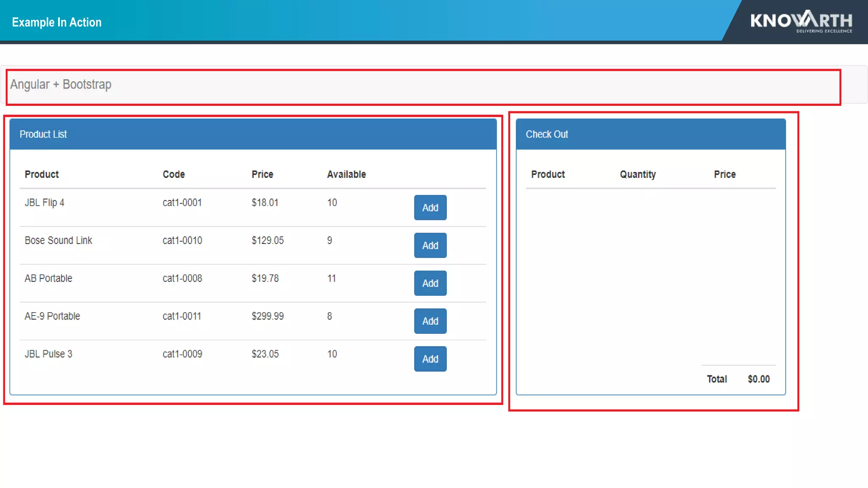The height and width of the screenshot is (488, 868).
Task: Click the Price column header in Product List
Action: pos(262,174)
